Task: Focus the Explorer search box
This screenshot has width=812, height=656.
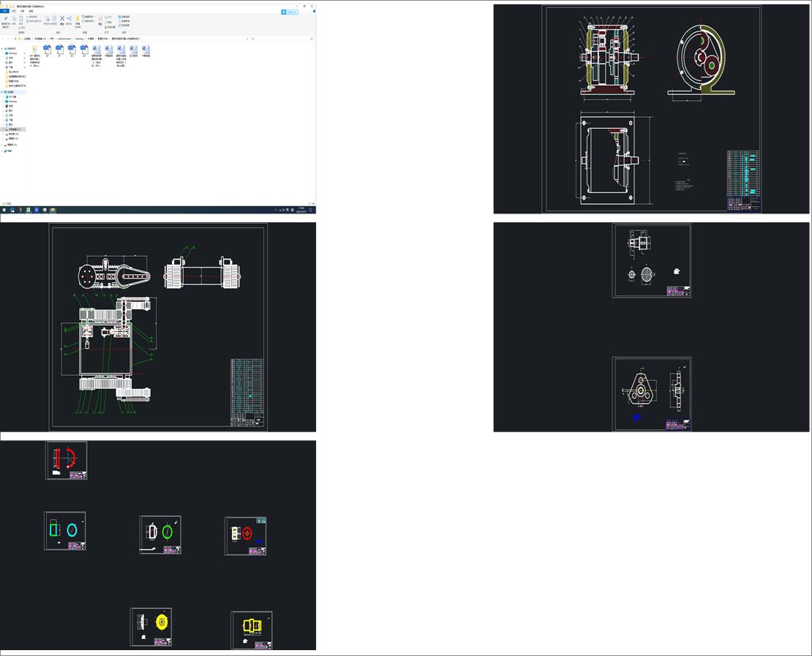Action: [x=285, y=39]
